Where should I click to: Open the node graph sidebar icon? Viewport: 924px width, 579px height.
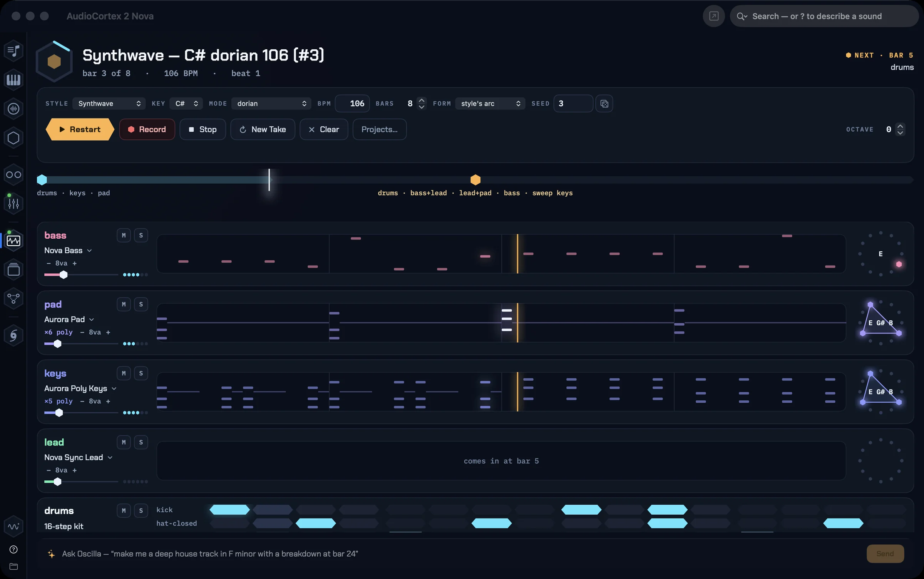(x=13, y=298)
